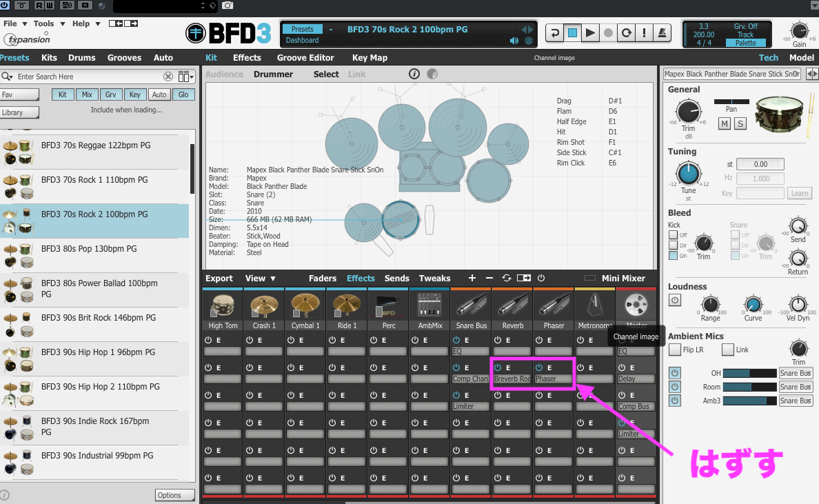Toggle the OH ambient mic power button
819x504 pixels.
675,373
